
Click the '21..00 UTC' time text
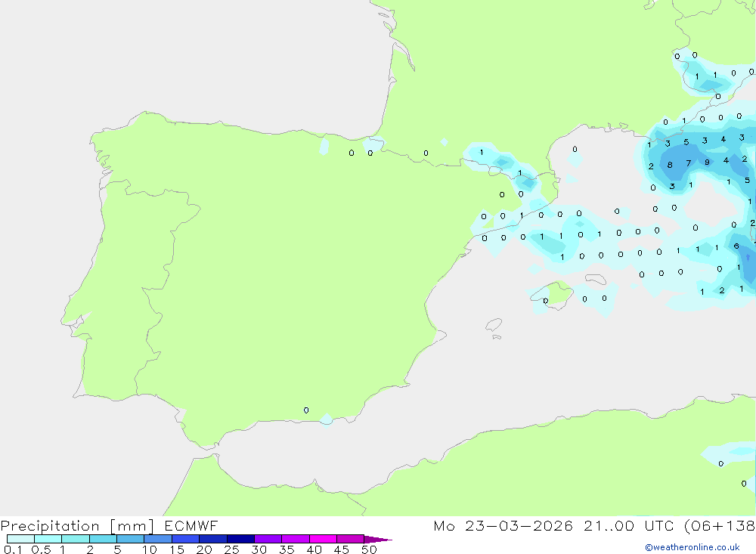click(x=628, y=525)
